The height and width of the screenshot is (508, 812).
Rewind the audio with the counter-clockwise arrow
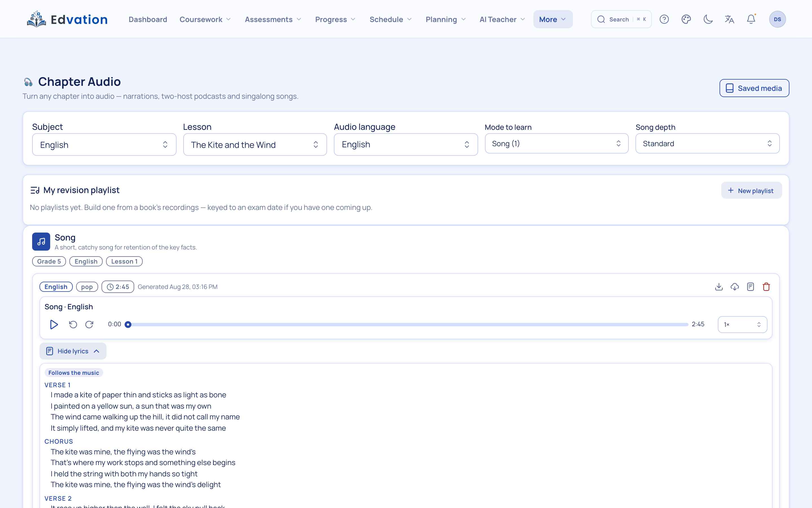tap(73, 325)
